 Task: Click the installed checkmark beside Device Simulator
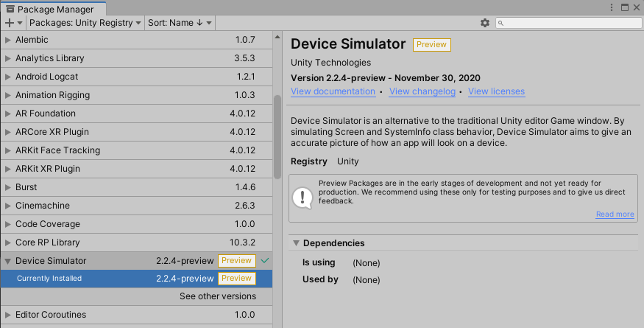click(265, 260)
